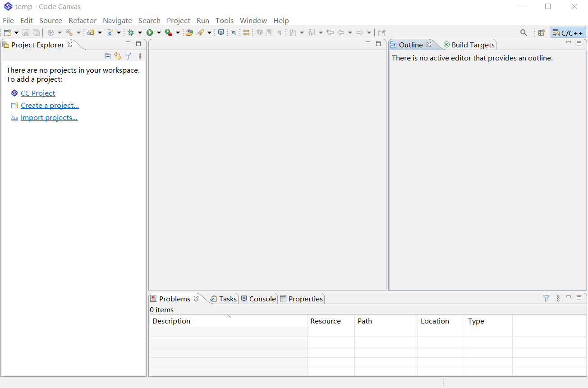Click the 'Create a project...' link
Image resolution: width=588 pixels, height=388 pixels.
(x=50, y=105)
